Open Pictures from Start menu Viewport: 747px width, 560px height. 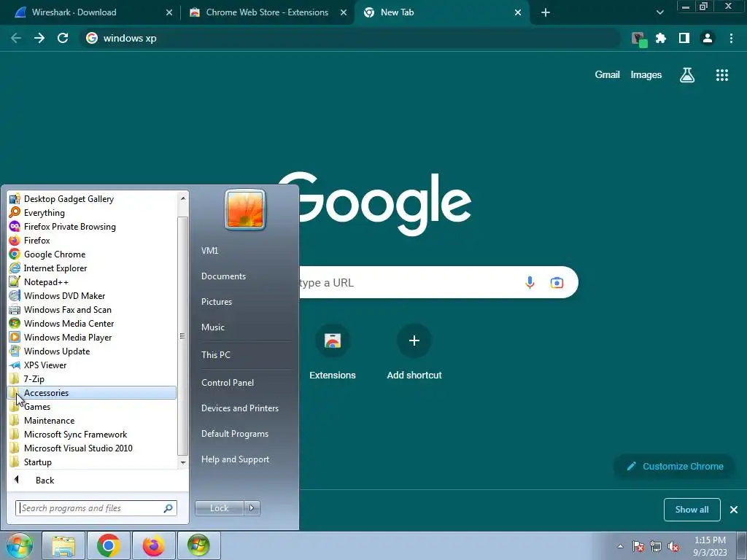[x=216, y=302]
